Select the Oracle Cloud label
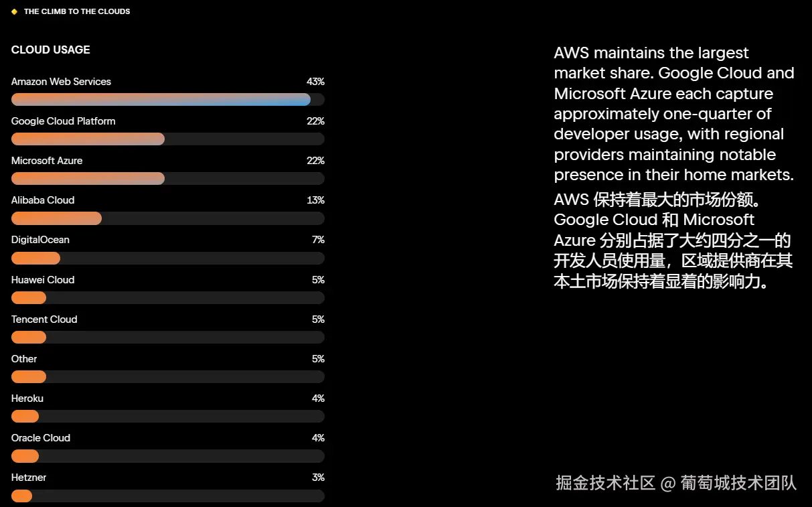The width and height of the screenshot is (812, 507). [41, 438]
